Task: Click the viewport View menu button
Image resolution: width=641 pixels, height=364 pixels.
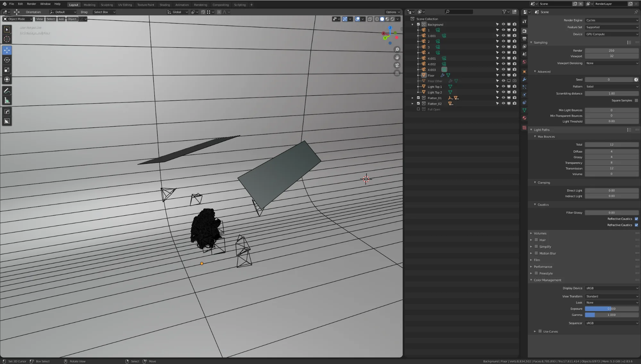Action: click(39, 19)
